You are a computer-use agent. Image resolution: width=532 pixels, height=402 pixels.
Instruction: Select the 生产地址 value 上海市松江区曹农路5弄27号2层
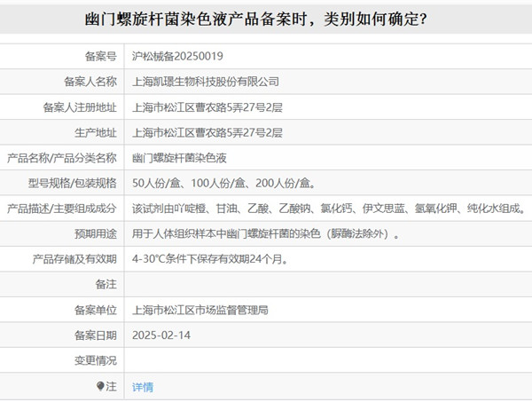(207, 132)
